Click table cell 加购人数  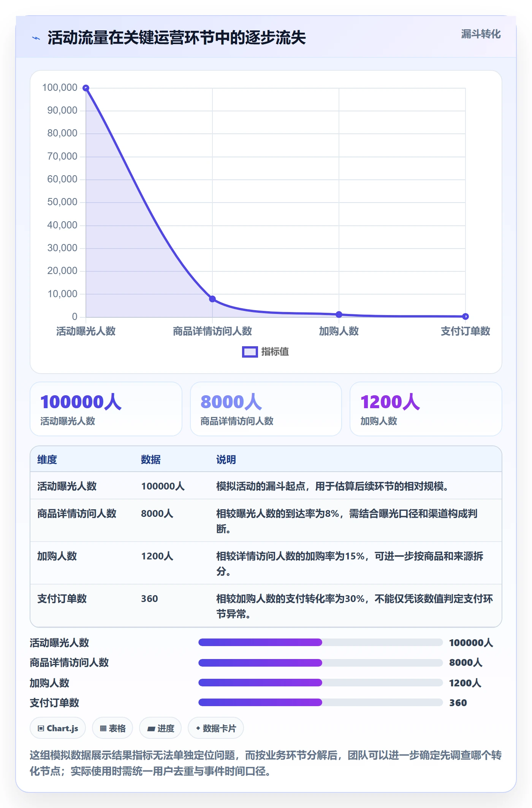point(57,556)
